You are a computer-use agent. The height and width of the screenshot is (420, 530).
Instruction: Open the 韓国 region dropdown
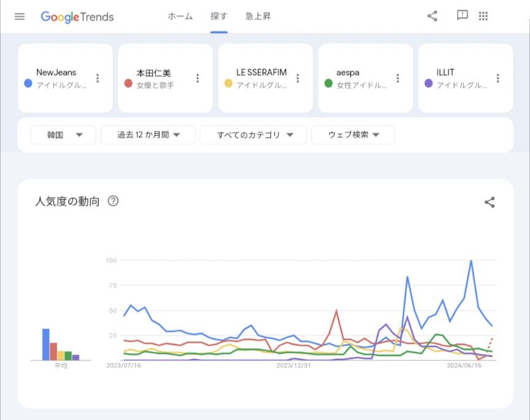coord(63,135)
